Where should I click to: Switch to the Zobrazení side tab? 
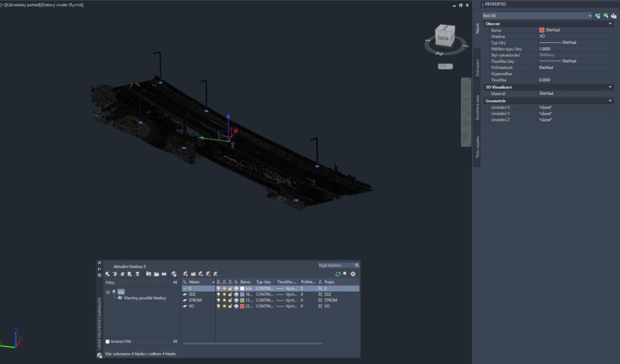(477, 68)
